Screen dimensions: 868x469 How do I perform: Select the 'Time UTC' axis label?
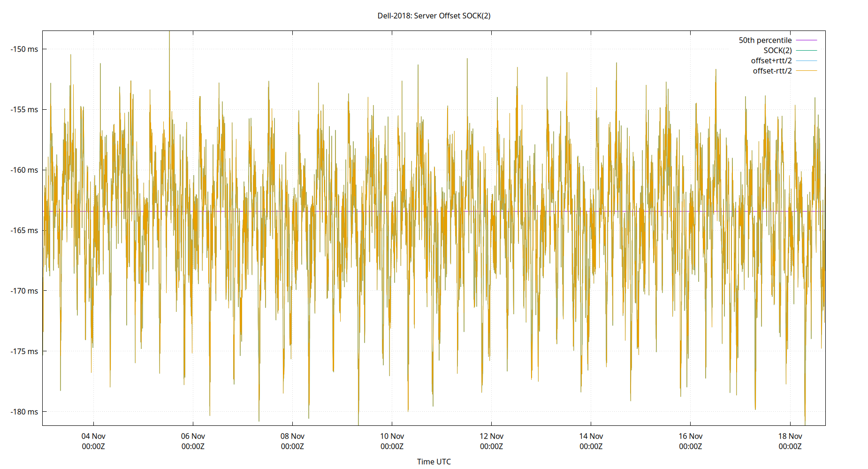[434, 461]
